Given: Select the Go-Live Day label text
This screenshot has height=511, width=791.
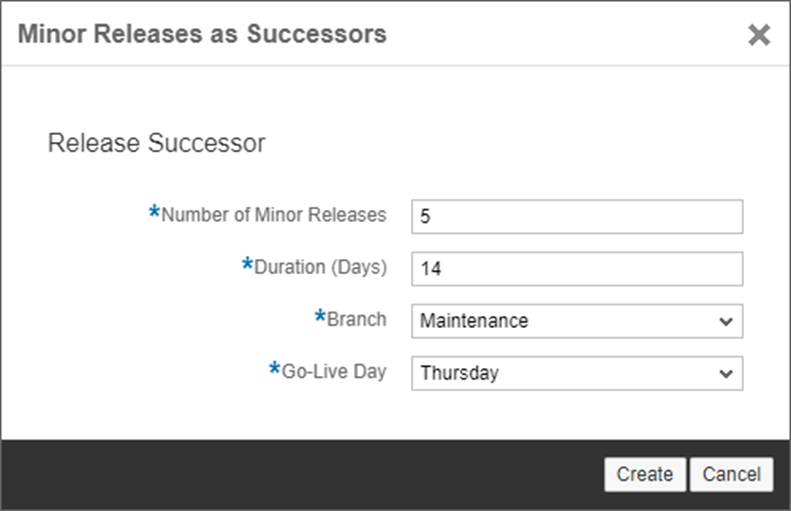Looking at the screenshot, I should (334, 372).
